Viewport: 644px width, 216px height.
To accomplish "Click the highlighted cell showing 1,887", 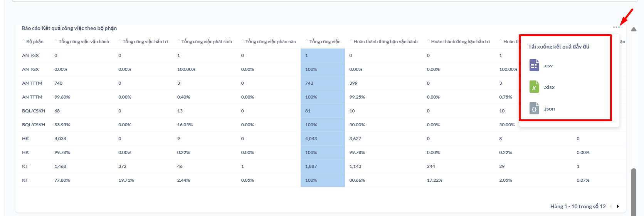I will pos(311,166).
